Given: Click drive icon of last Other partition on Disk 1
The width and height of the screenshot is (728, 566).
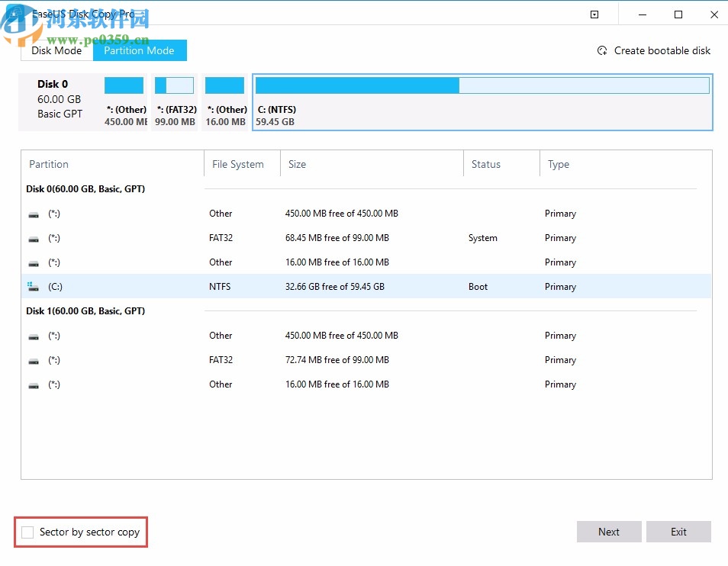Looking at the screenshot, I should point(33,384).
